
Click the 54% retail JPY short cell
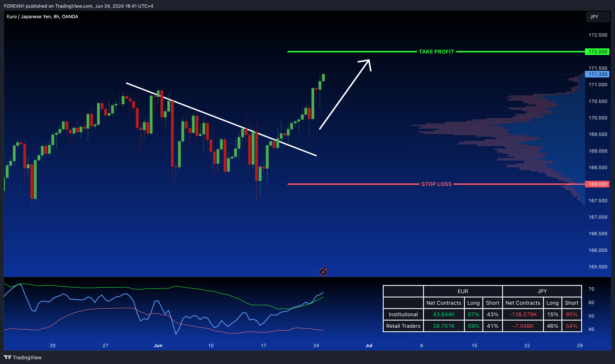pos(572,326)
